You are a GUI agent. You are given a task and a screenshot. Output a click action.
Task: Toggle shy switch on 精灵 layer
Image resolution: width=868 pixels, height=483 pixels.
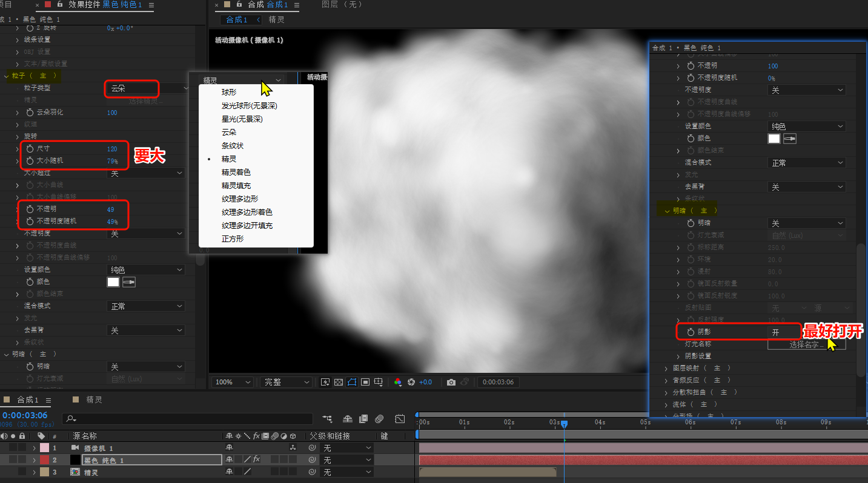229,472
